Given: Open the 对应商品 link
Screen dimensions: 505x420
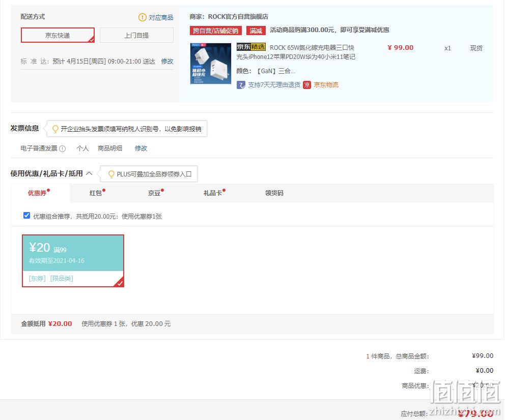Looking at the screenshot, I should tap(161, 17).
